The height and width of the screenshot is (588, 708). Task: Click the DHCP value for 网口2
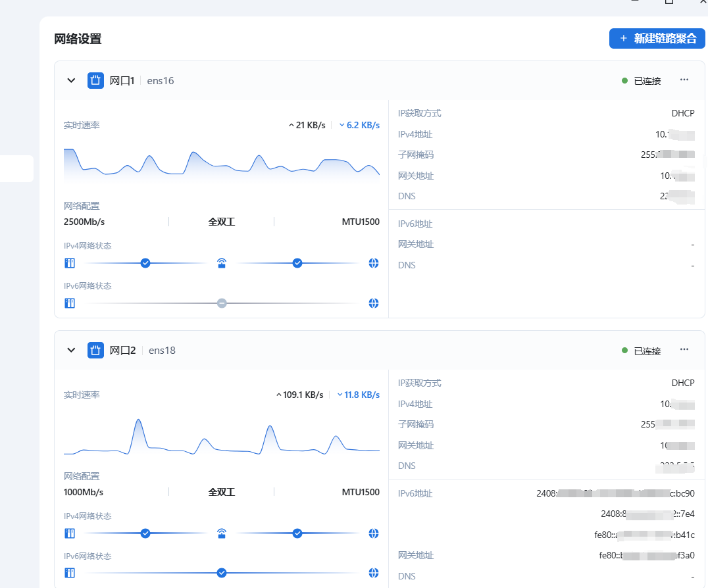(683, 383)
